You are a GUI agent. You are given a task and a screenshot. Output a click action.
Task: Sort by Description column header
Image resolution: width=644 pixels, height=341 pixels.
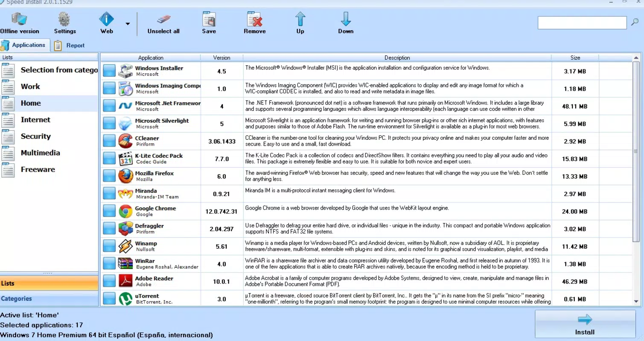coord(397,58)
